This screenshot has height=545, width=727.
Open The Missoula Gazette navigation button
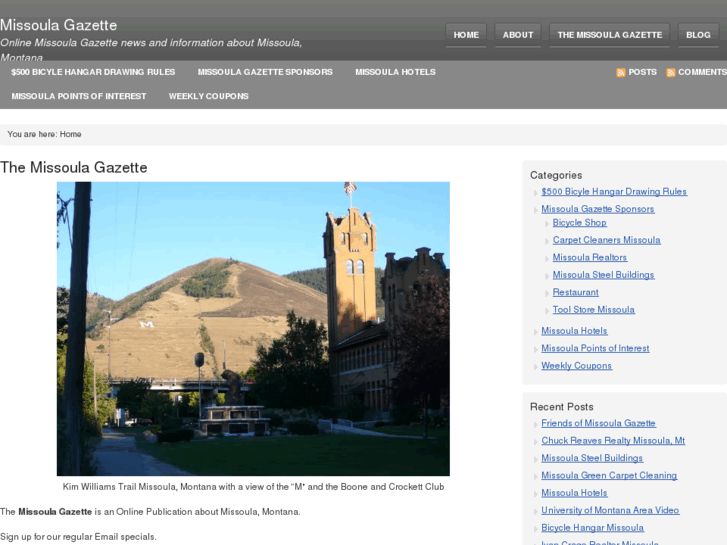click(610, 35)
